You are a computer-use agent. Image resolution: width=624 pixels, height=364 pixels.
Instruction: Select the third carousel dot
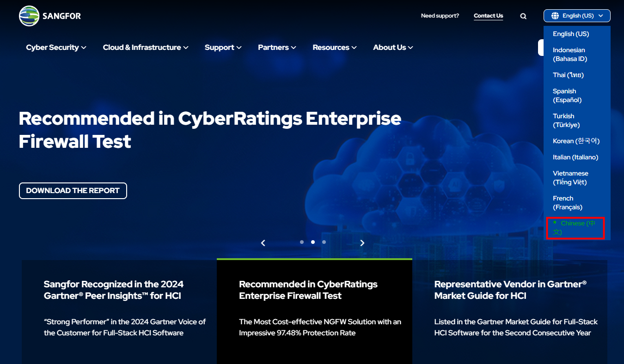pyautogui.click(x=324, y=242)
